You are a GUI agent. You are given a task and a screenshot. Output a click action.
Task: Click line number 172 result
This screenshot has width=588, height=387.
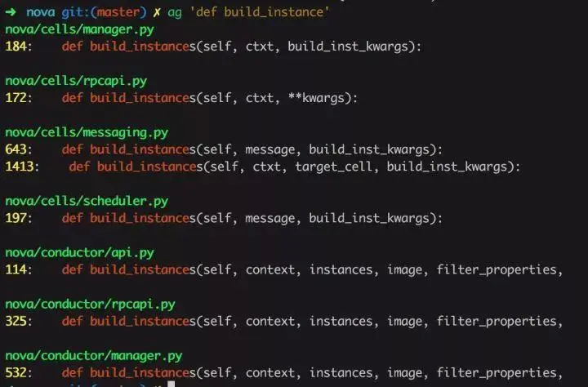(16, 98)
